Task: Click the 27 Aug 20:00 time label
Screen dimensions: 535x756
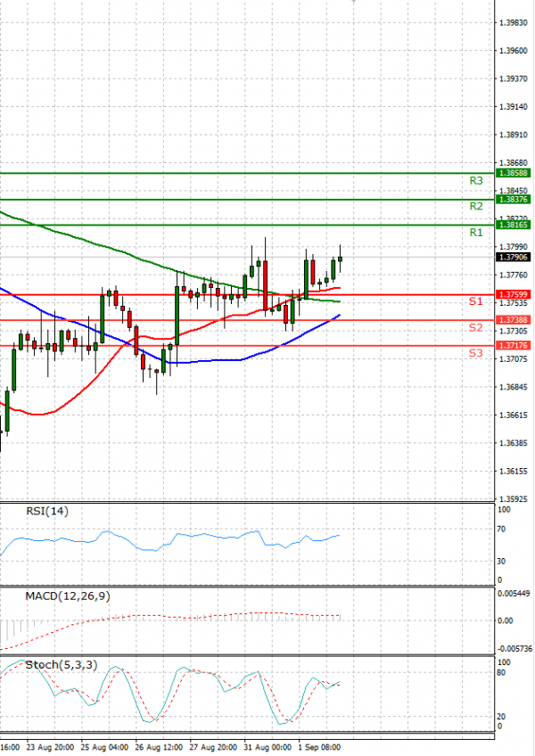Action: point(214,747)
